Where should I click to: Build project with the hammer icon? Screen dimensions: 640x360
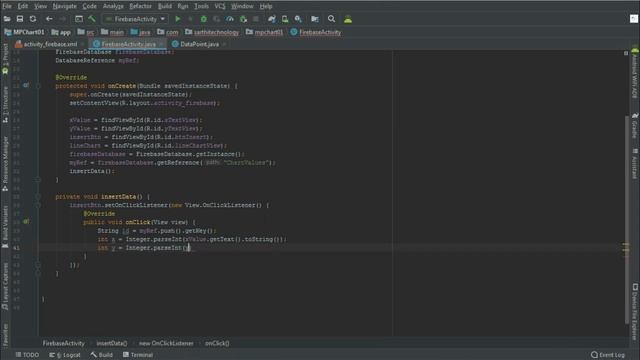click(92, 19)
